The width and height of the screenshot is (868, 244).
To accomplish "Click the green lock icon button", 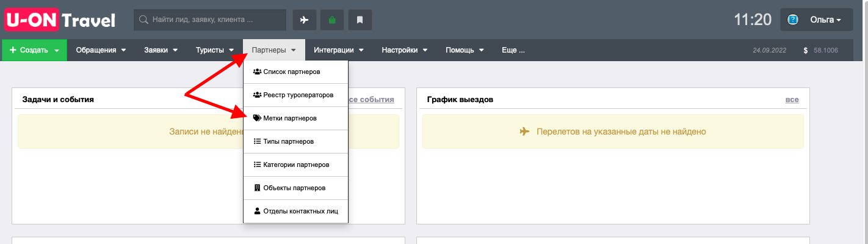I will pyautogui.click(x=332, y=20).
